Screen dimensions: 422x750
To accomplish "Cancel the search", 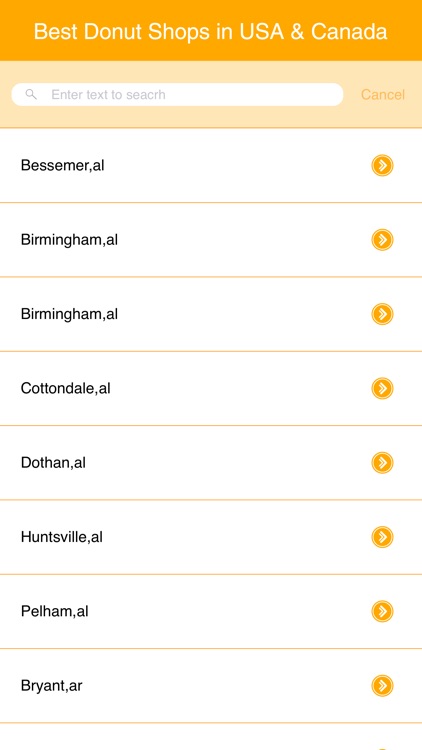I will click(x=383, y=95).
